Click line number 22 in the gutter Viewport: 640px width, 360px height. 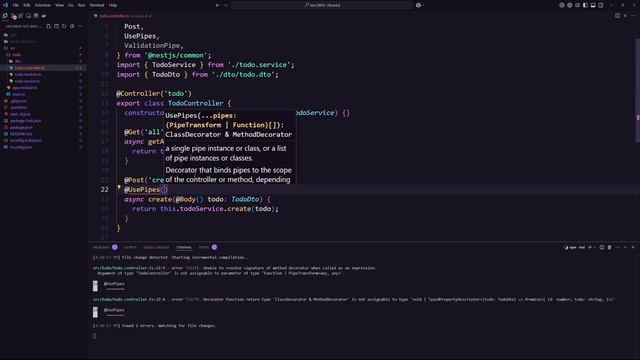coord(104,189)
